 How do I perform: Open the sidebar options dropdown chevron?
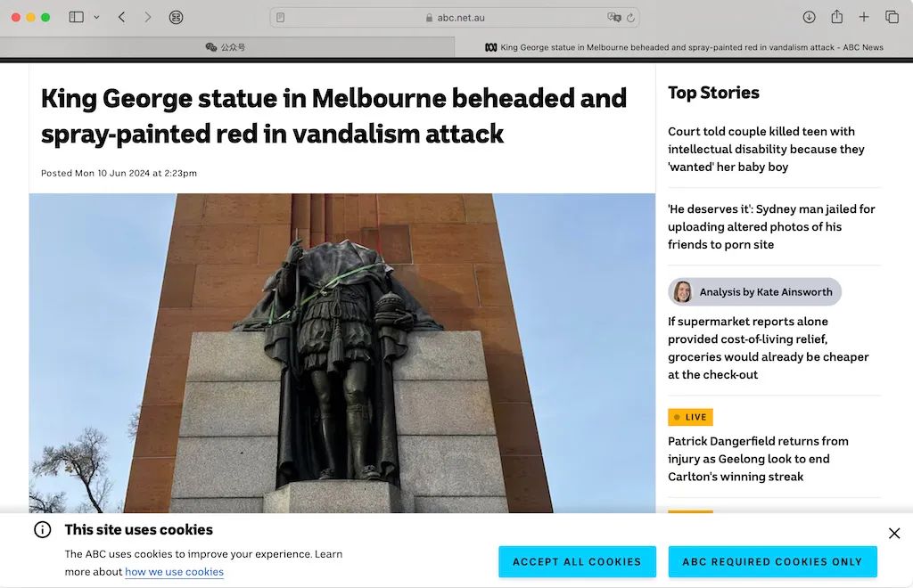pos(96,17)
